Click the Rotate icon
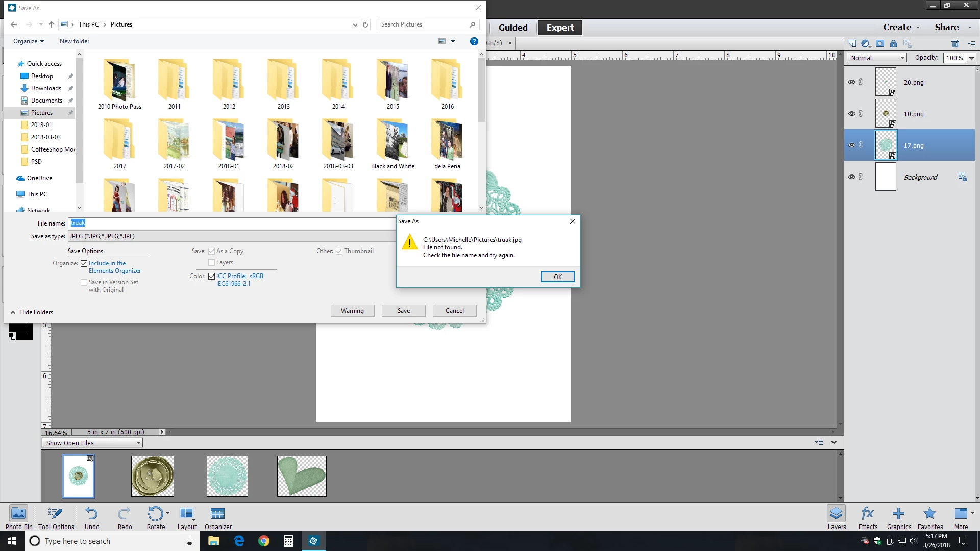Image resolution: width=980 pixels, height=551 pixels. pos(155,513)
